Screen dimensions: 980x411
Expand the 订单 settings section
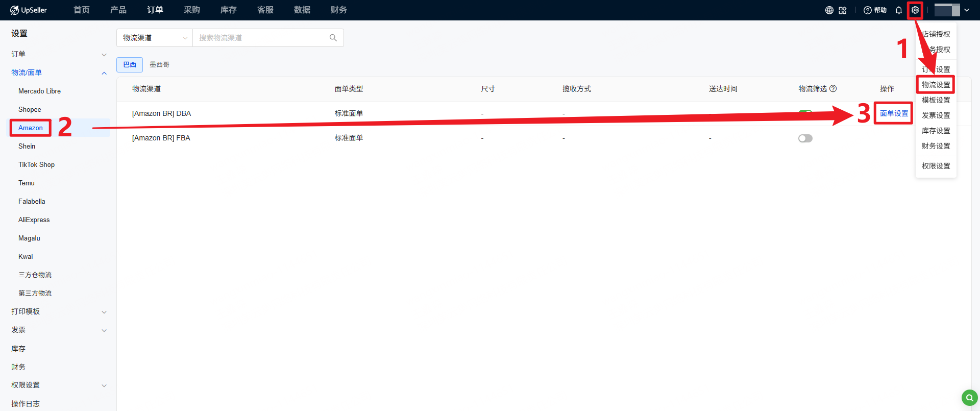point(104,55)
